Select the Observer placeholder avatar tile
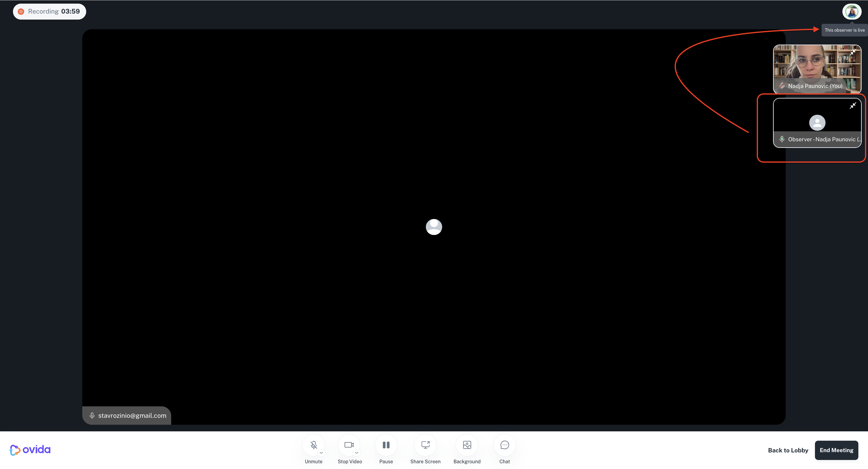 pyautogui.click(x=817, y=123)
